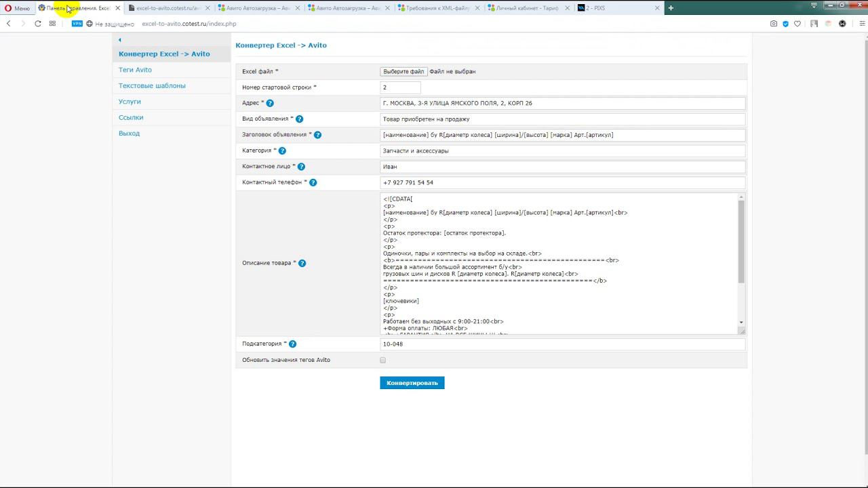Open Ссылки in the sidebar
Viewport: 868px width, 488px height.
(131, 117)
